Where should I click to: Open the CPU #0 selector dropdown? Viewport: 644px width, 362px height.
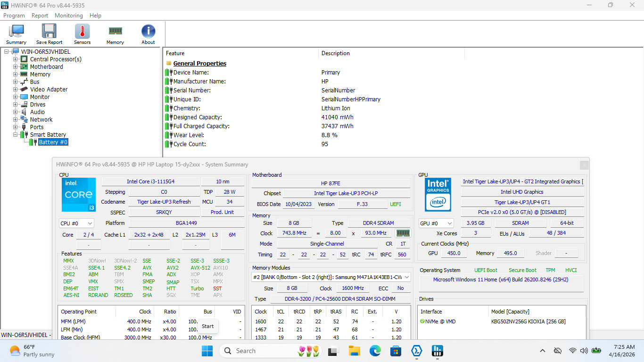[x=76, y=223]
